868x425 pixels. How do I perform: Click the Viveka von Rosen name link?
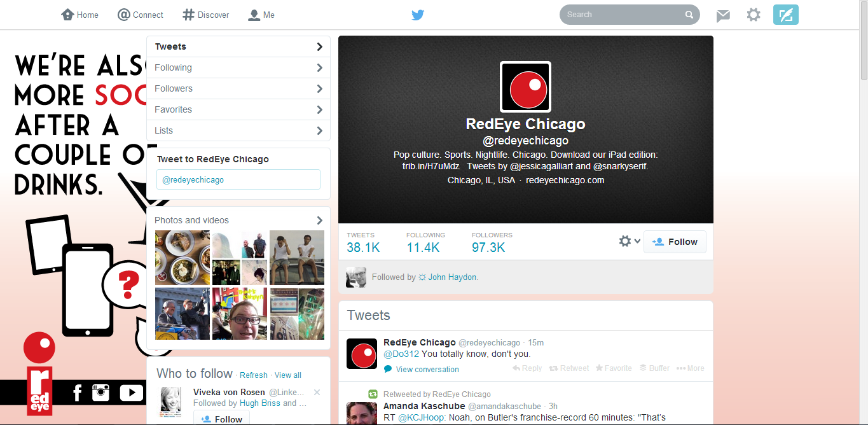click(229, 392)
